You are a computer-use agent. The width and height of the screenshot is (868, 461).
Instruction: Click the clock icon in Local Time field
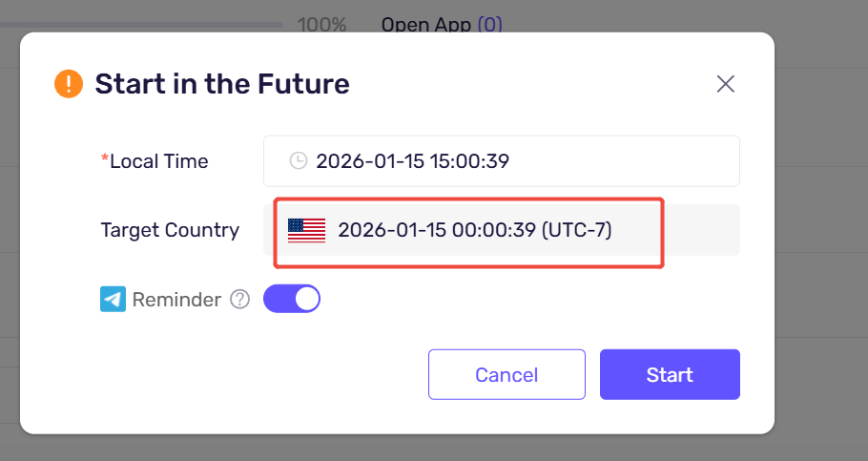tap(299, 161)
